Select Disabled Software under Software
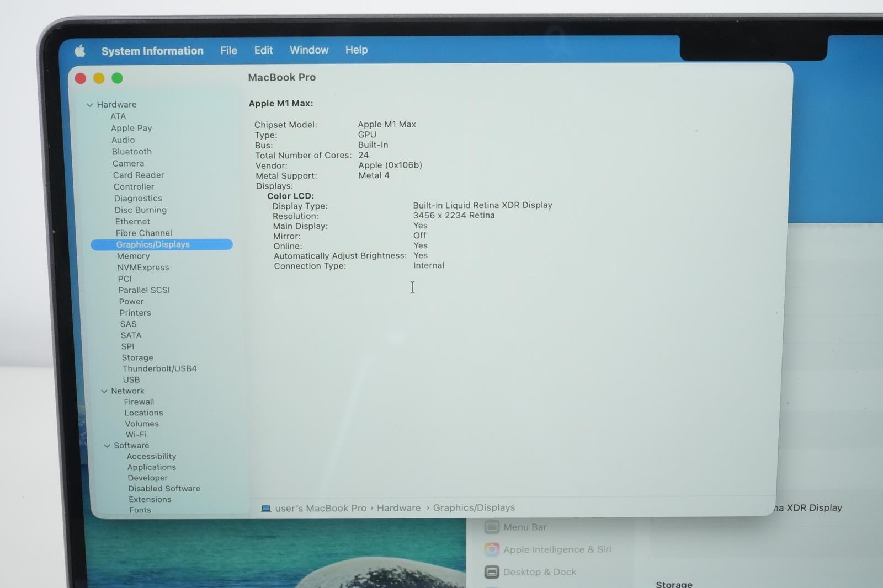The image size is (883, 588). [x=164, y=489]
